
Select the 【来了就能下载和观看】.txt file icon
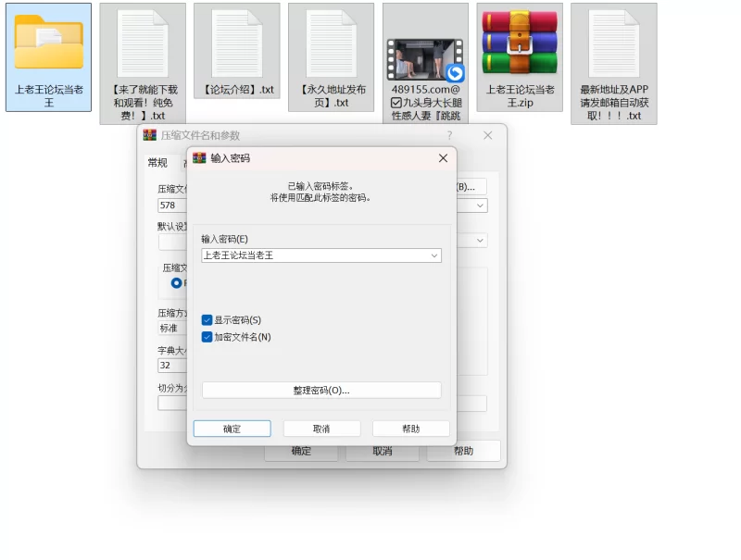(x=143, y=44)
